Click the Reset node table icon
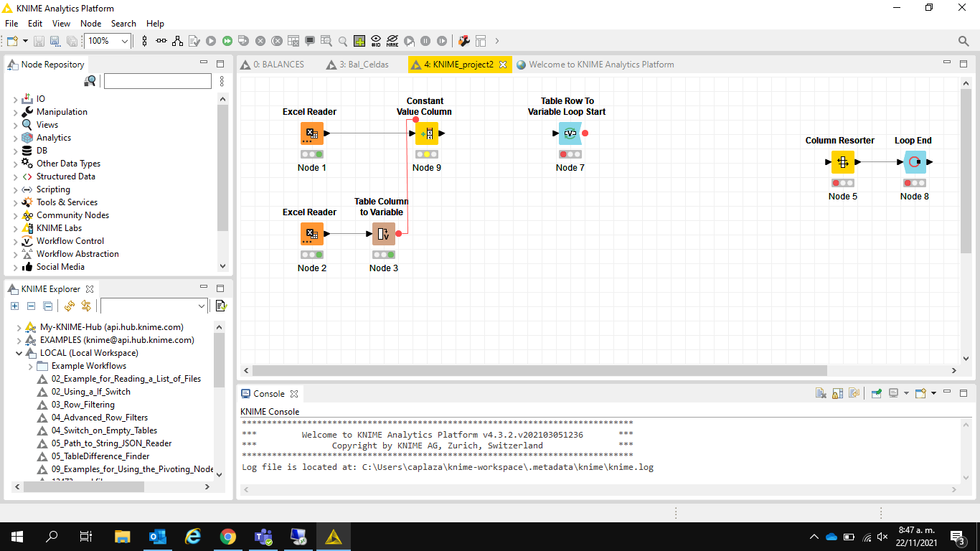The height and width of the screenshot is (551, 980). pyautogui.click(x=293, y=41)
